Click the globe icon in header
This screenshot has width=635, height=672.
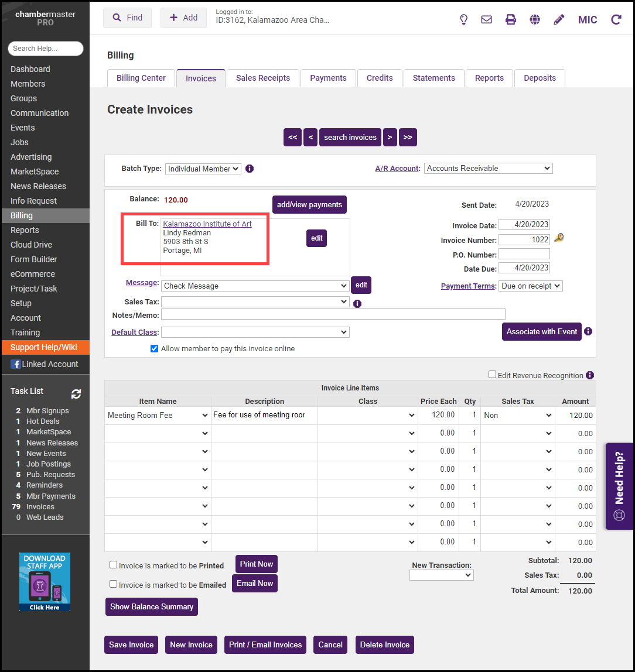(535, 19)
